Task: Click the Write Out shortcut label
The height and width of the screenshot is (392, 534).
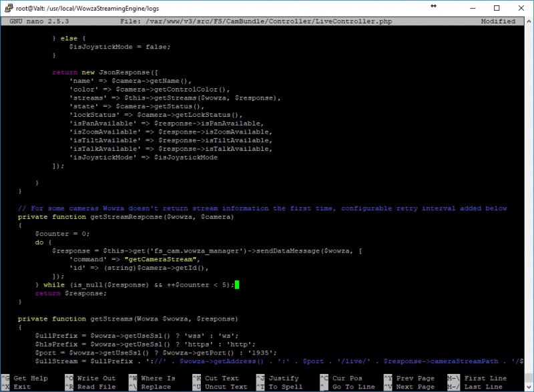Action: pyautogui.click(x=96, y=379)
